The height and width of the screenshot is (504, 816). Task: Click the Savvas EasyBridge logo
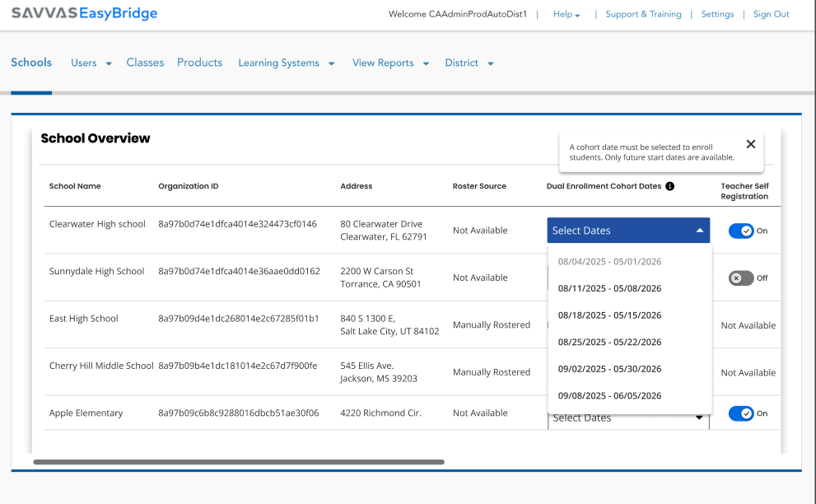pos(84,13)
